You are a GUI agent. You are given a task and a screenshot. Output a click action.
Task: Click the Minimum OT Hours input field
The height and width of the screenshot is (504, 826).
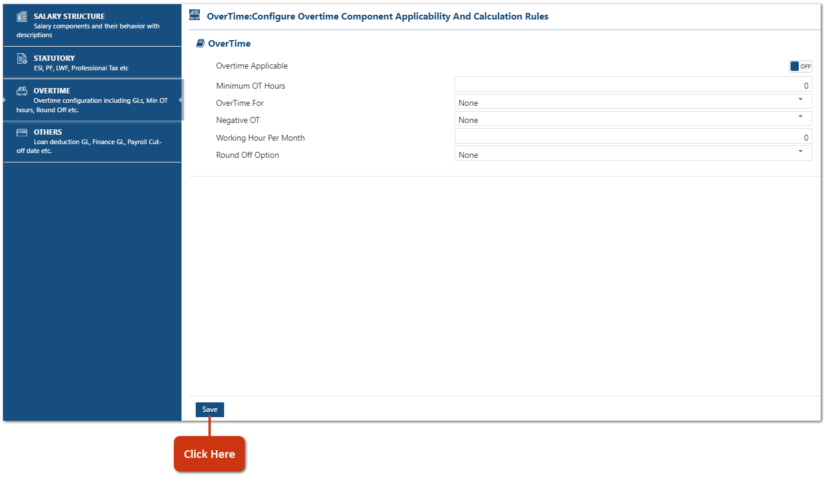pyautogui.click(x=633, y=85)
